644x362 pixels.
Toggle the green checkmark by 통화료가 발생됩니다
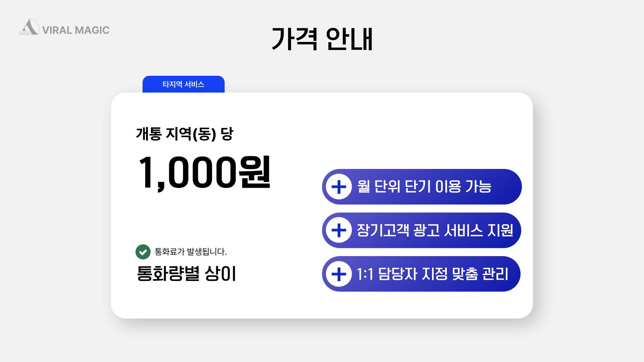[143, 252]
